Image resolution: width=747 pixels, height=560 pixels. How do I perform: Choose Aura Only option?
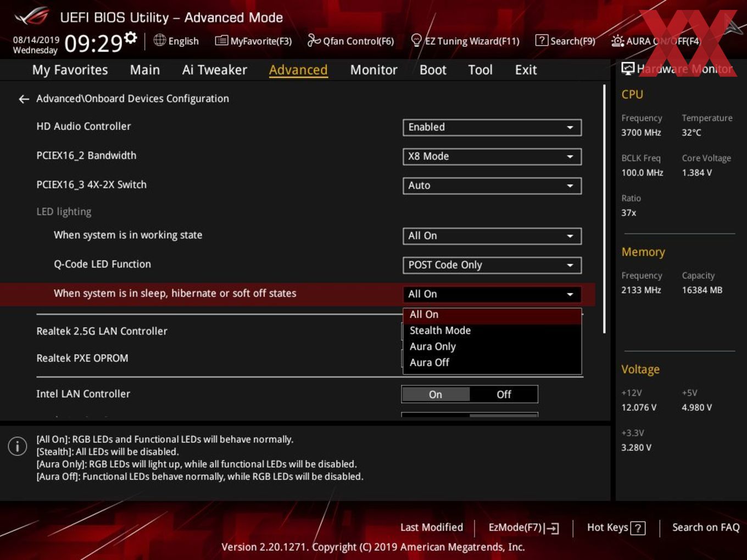(492, 346)
